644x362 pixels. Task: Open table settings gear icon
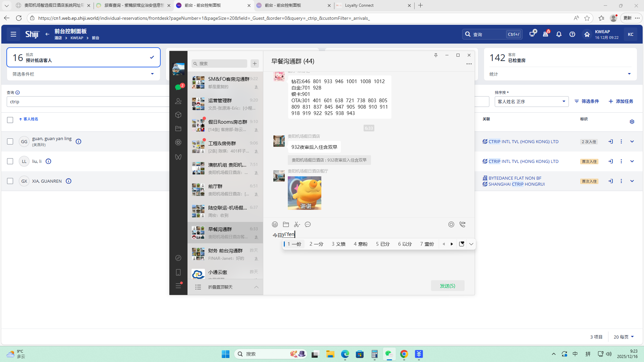click(x=632, y=122)
